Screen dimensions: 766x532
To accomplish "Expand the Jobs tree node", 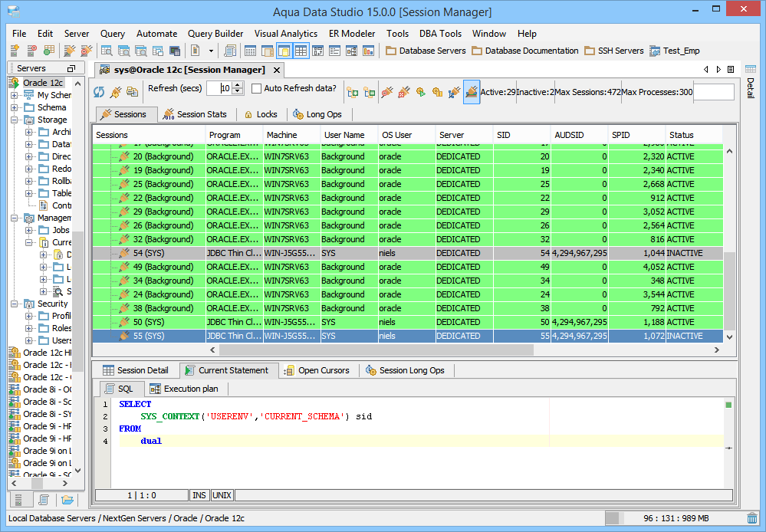I will (29, 230).
